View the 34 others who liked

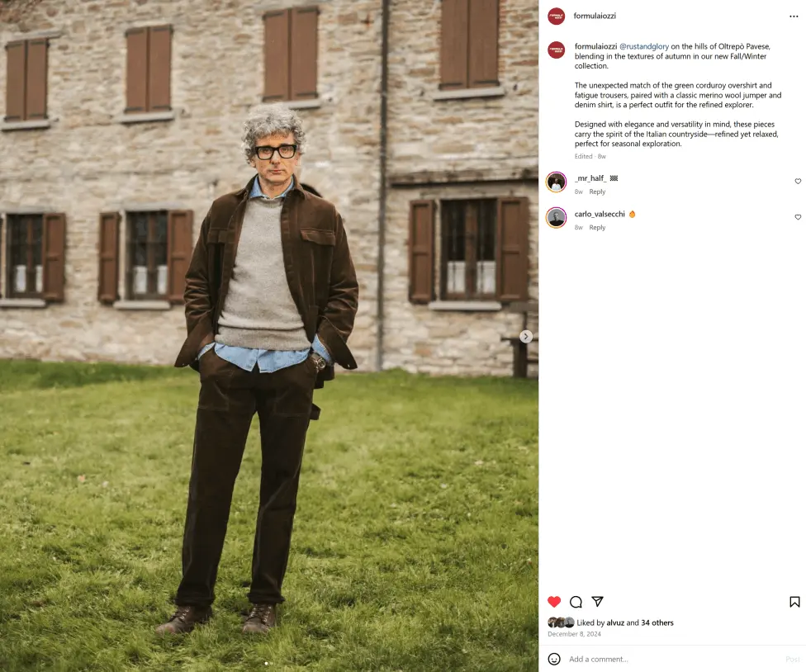657,622
